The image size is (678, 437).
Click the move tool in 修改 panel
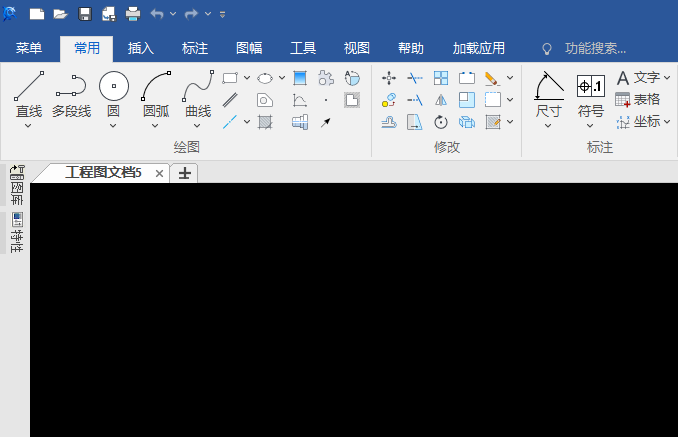coord(389,78)
